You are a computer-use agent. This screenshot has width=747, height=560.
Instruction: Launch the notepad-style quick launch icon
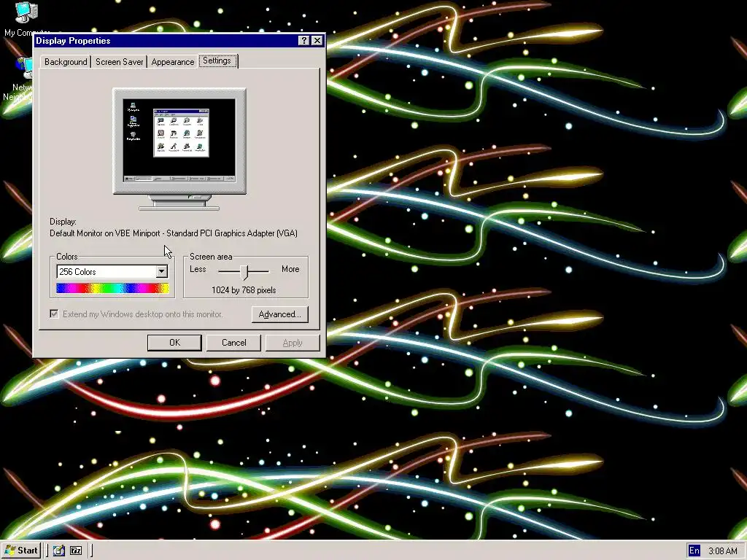58,551
